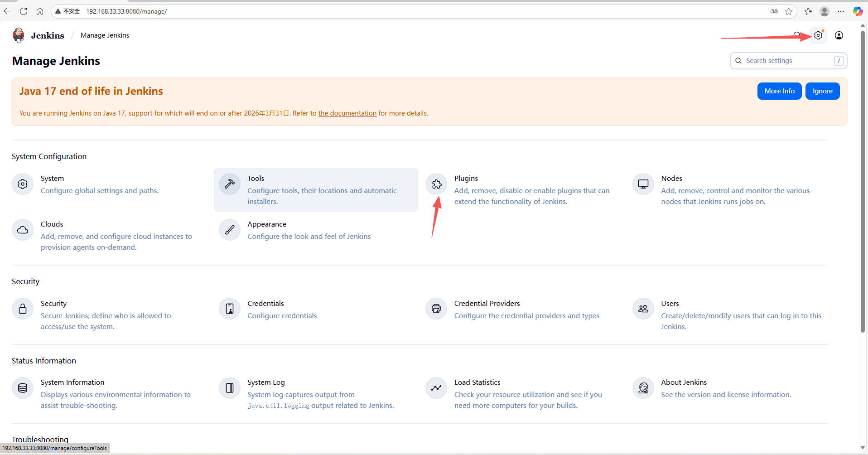Open browser settings and more menu
The width and height of the screenshot is (868, 455).
coord(841,11)
